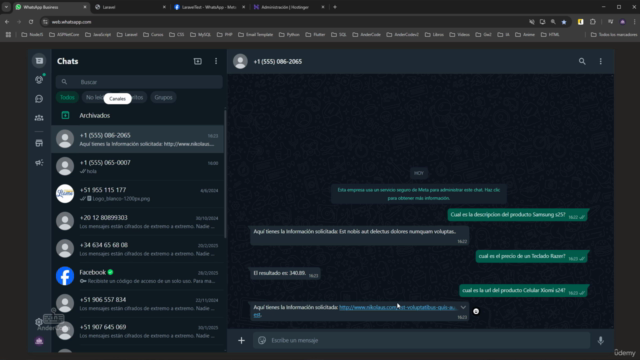Open the Python bookmark folder
The image size is (640, 360).
[x=289, y=35]
